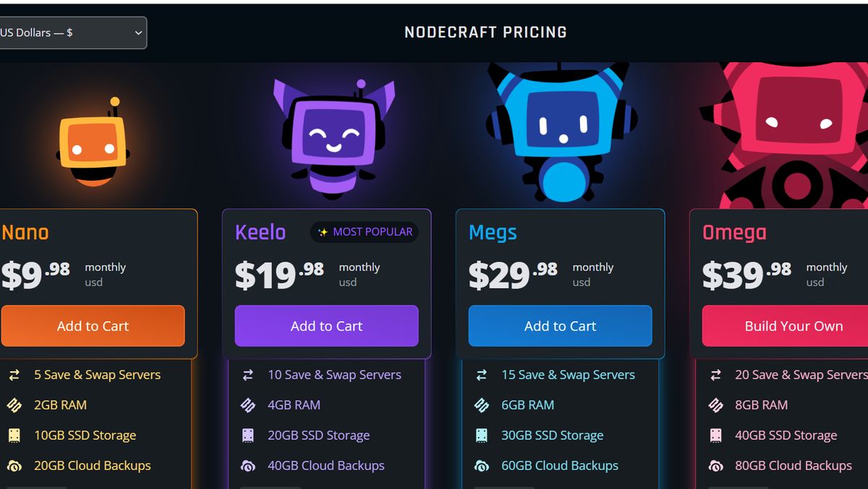
Task: Click the currency selector chevron arrow
Action: coord(137,33)
